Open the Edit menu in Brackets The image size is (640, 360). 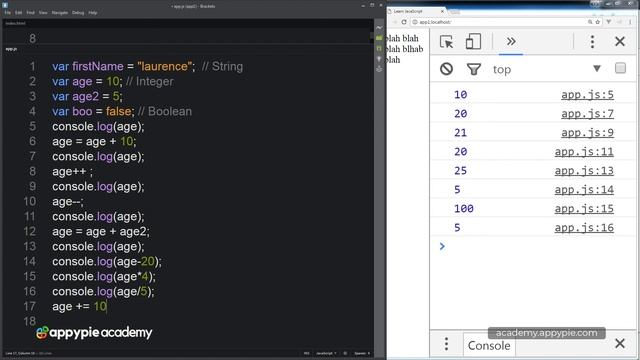pyautogui.click(x=18, y=13)
